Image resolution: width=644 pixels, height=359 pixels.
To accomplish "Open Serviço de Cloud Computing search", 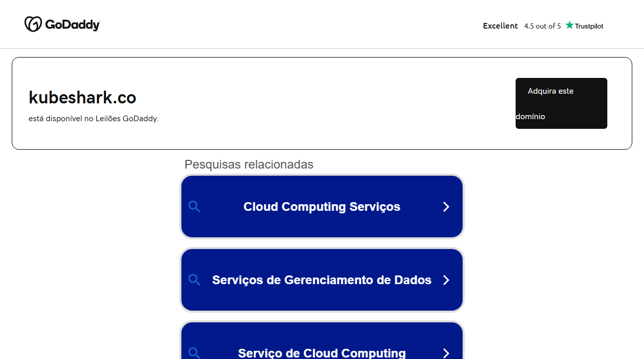I will (x=322, y=341).
